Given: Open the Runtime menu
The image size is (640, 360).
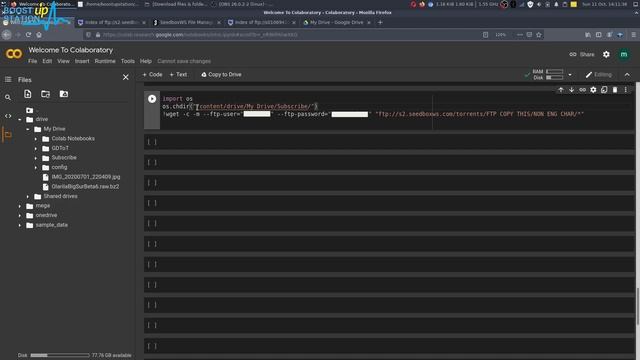Looking at the screenshot, I should pyautogui.click(x=105, y=61).
